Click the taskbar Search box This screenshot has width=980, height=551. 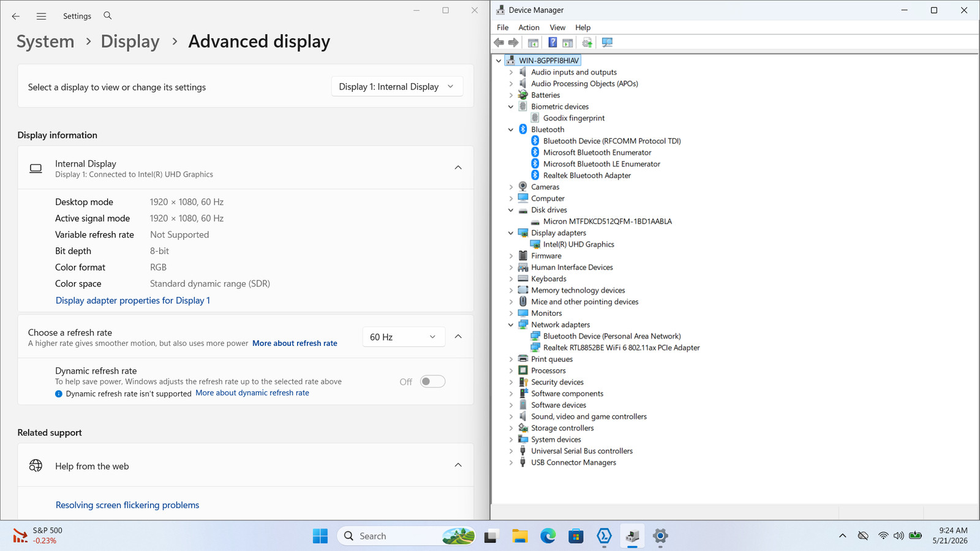point(407,536)
